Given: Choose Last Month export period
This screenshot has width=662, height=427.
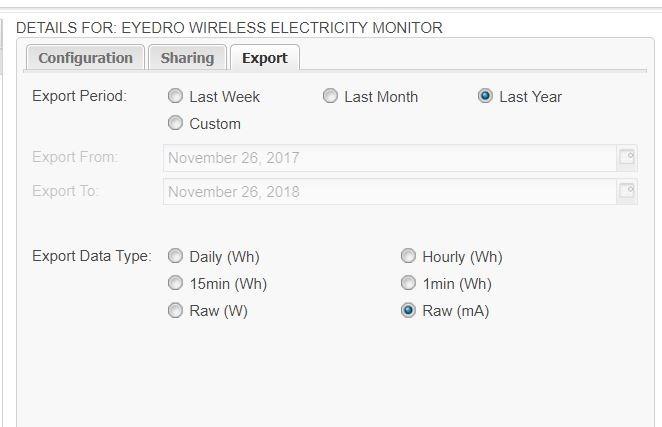Looking at the screenshot, I should pyautogui.click(x=331, y=97).
